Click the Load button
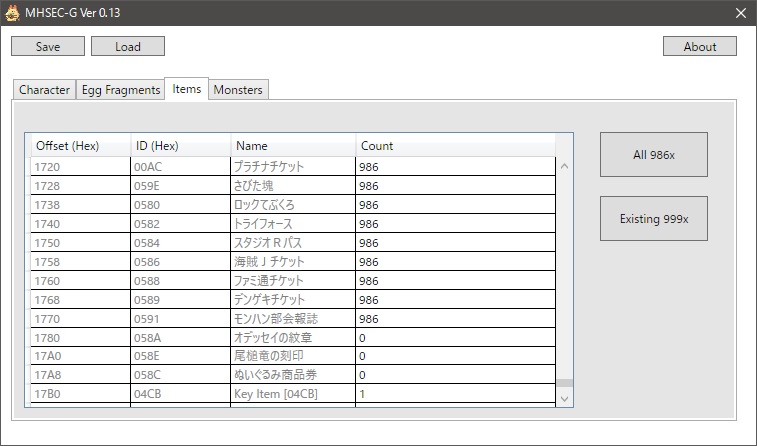 (x=128, y=46)
